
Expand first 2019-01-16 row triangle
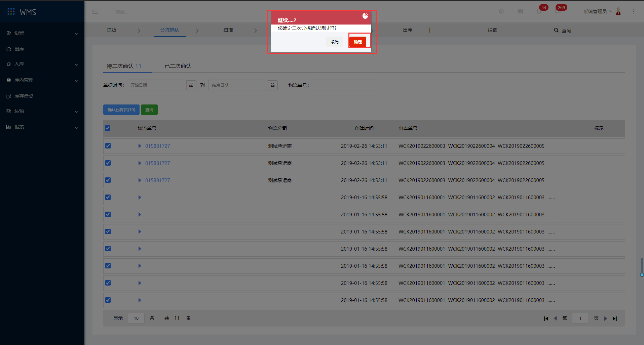(140, 197)
